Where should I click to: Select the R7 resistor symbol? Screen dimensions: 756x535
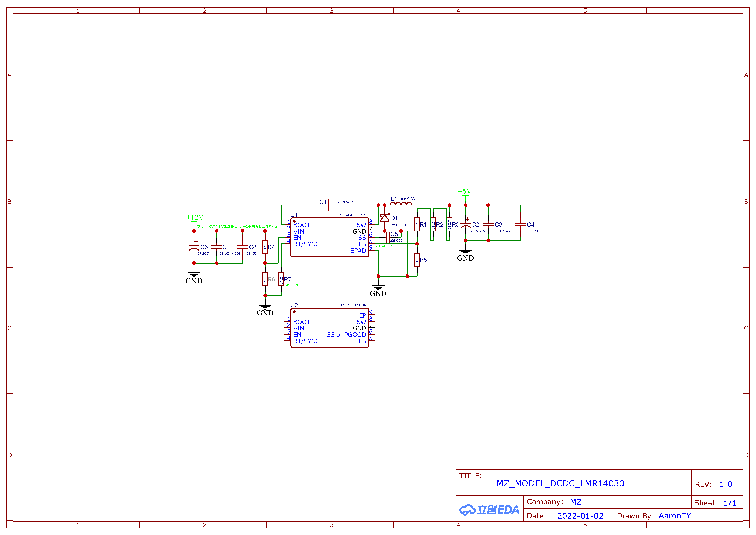point(281,279)
